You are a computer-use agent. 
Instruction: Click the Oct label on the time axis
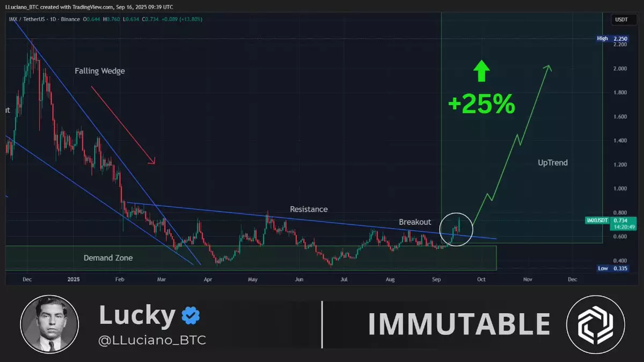pyautogui.click(x=481, y=279)
